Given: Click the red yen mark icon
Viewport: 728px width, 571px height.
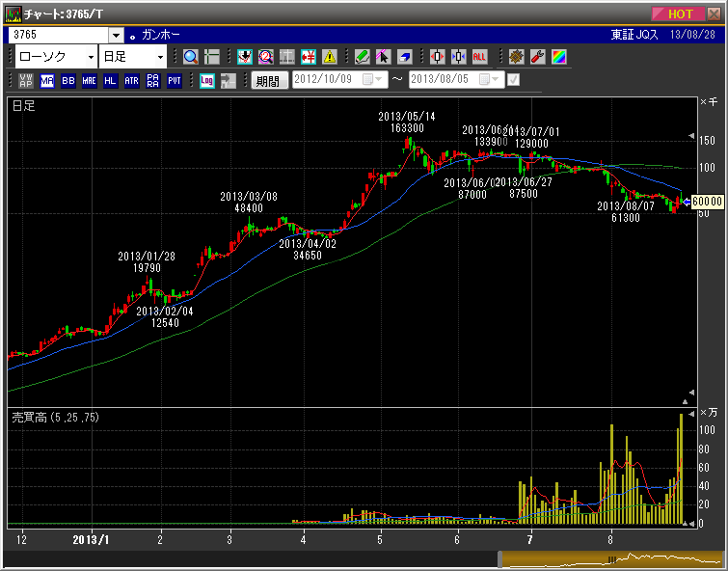Looking at the screenshot, I should [309, 57].
